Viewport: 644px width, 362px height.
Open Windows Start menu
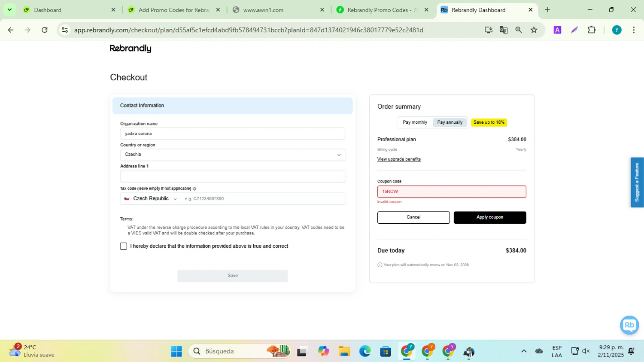pos(176,351)
